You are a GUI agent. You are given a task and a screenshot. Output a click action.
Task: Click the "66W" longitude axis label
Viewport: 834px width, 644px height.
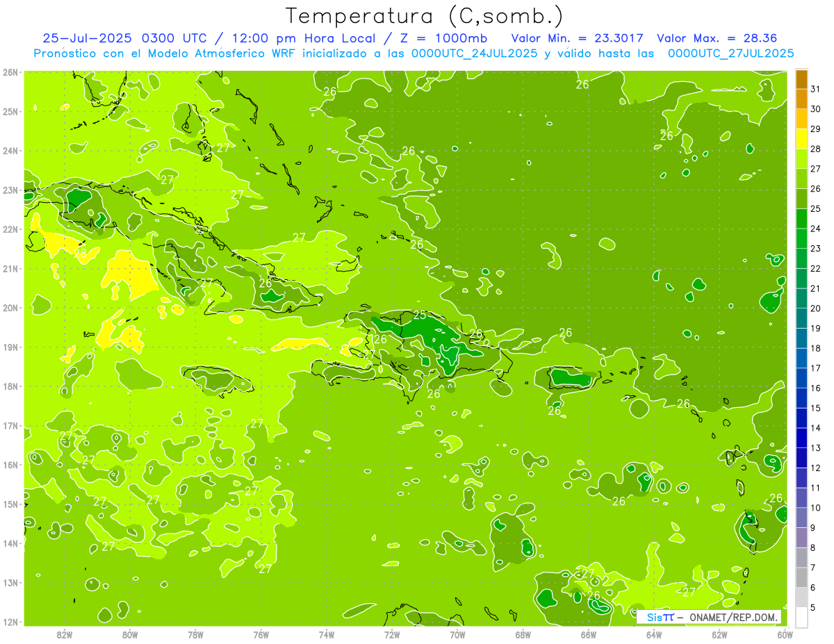click(x=589, y=634)
